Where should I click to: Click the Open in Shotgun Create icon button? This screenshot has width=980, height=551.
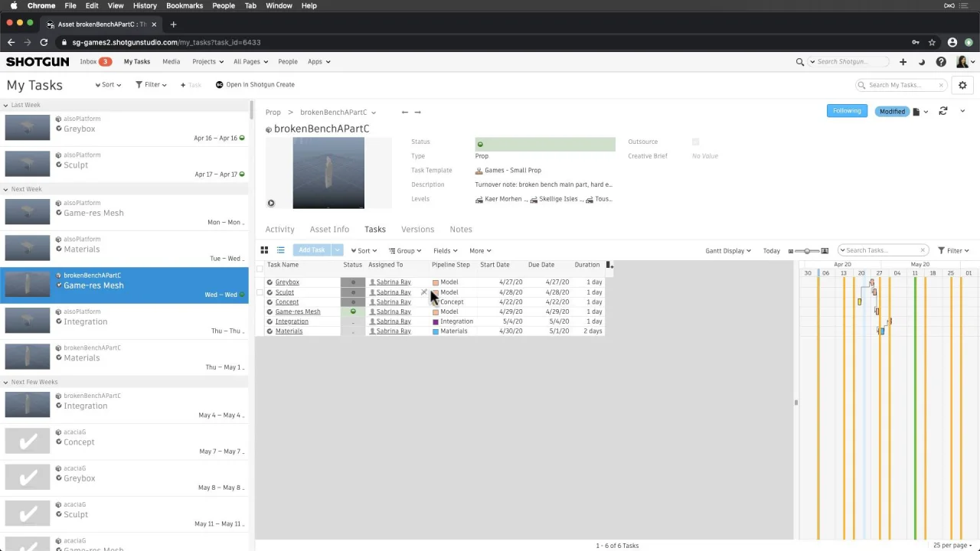click(220, 85)
